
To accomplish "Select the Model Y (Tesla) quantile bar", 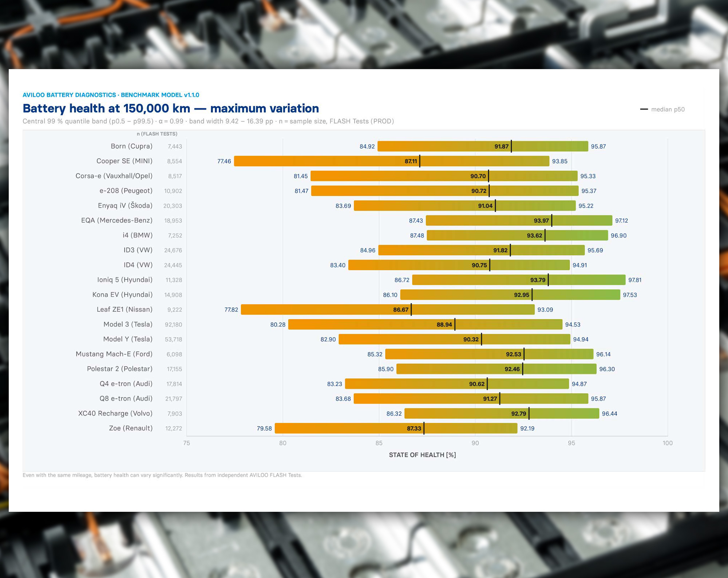I will tap(454, 339).
